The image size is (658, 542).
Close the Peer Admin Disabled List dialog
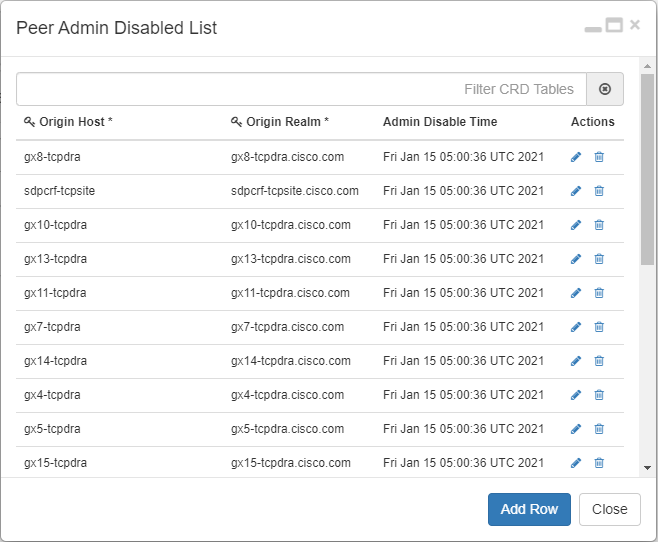[610, 509]
